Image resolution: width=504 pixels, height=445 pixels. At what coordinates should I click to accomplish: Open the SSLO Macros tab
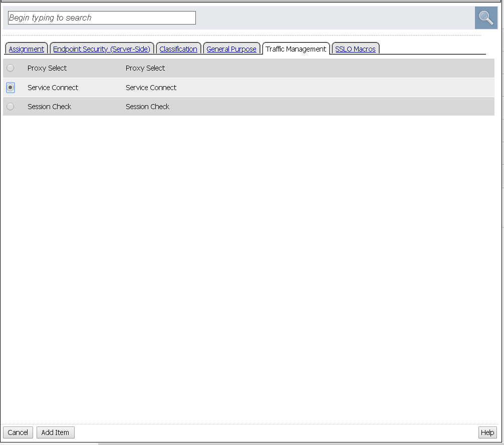355,49
